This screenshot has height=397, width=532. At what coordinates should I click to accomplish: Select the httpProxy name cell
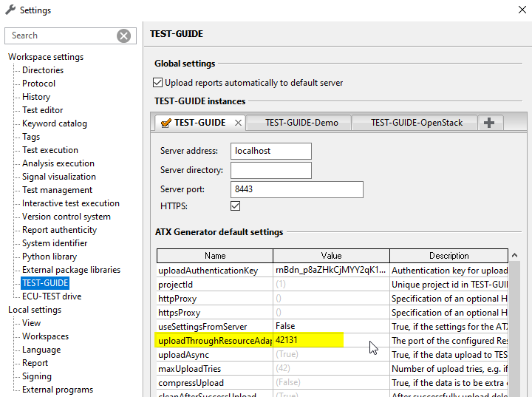215,299
